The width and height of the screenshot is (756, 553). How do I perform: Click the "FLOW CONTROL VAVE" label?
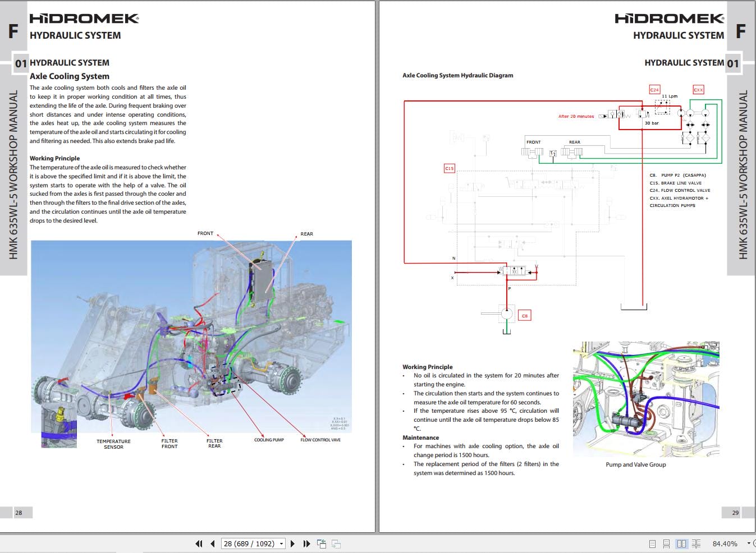pos(320,440)
